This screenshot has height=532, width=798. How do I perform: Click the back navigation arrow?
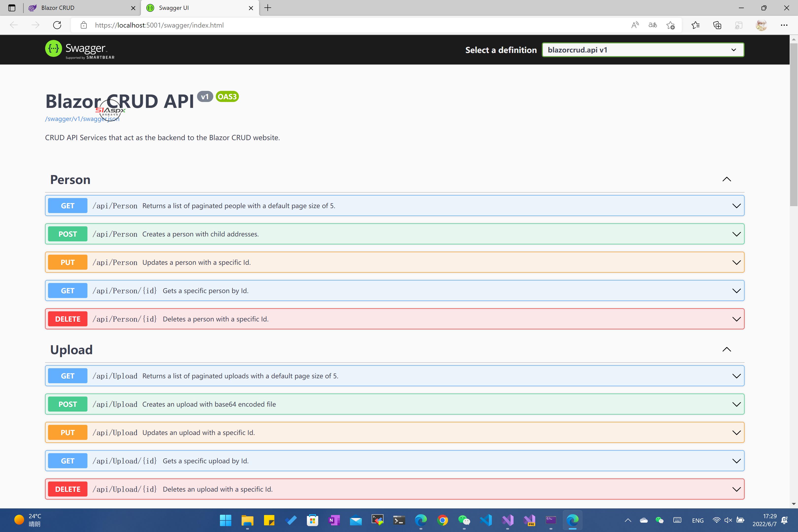tap(14, 25)
